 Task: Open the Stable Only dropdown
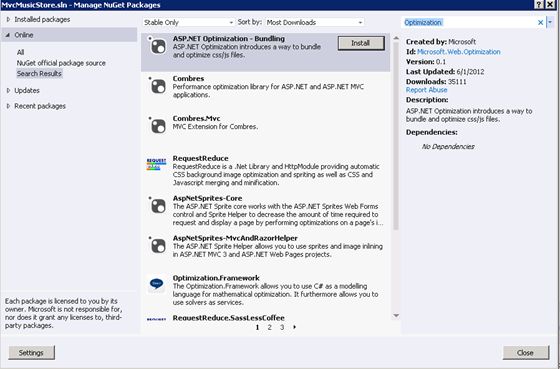(x=189, y=22)
